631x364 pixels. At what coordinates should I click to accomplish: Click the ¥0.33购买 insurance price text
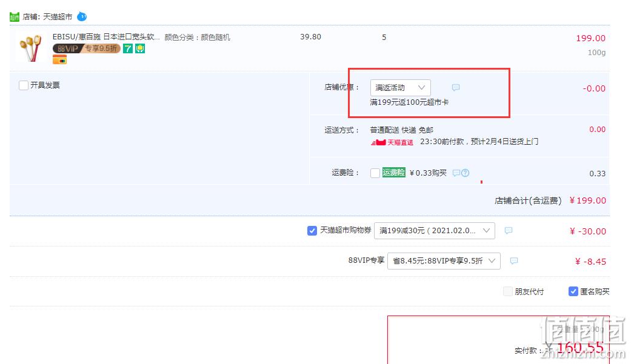point(428,173)
